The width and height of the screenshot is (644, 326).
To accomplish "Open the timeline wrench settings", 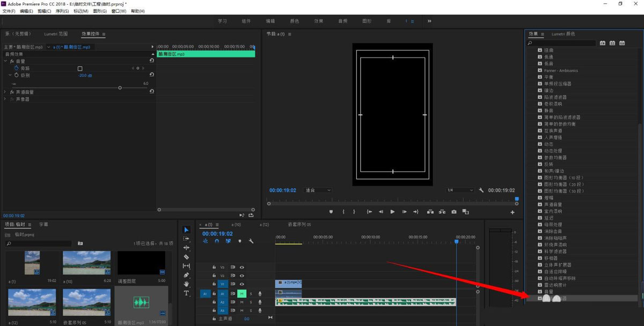I will pyautogui.click(x=251, y=241).
